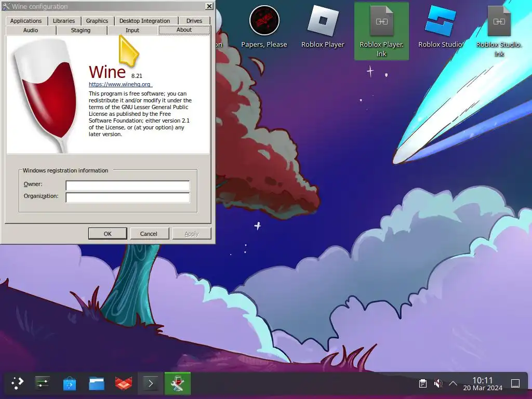The width and height of the screenshot is (532, 399).
Task: Open the terminal taskbar entry
Action: 151,383
